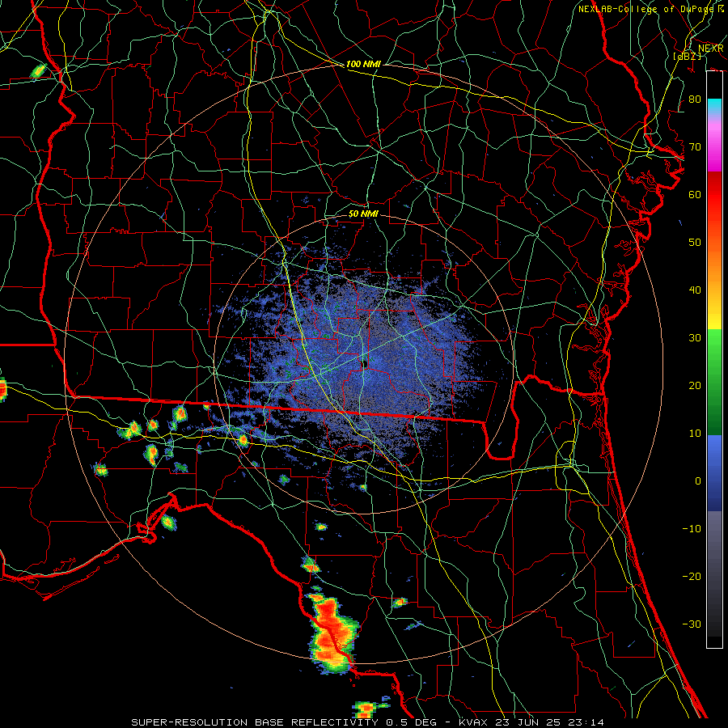Click the -20 dBZ scale value

click(x=692, y=577)
